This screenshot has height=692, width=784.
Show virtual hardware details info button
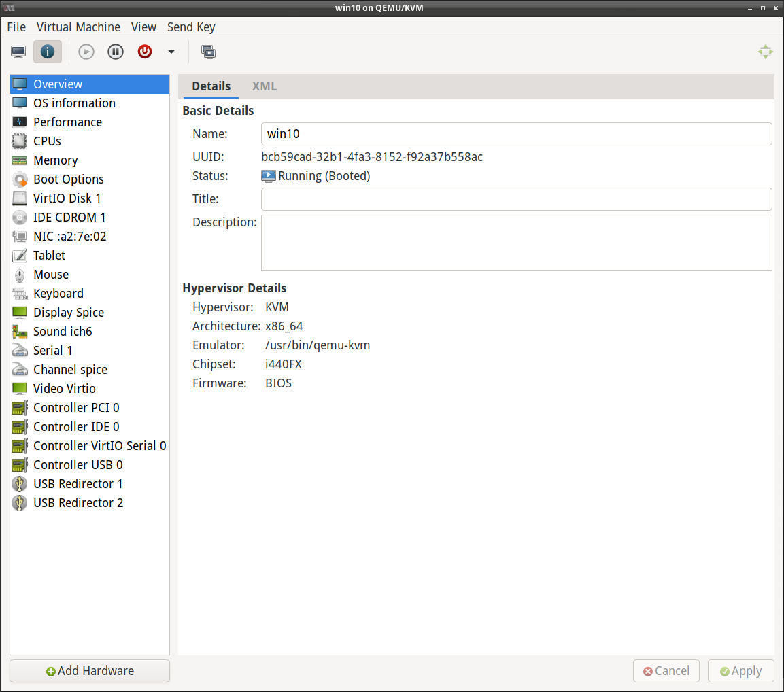48,52
